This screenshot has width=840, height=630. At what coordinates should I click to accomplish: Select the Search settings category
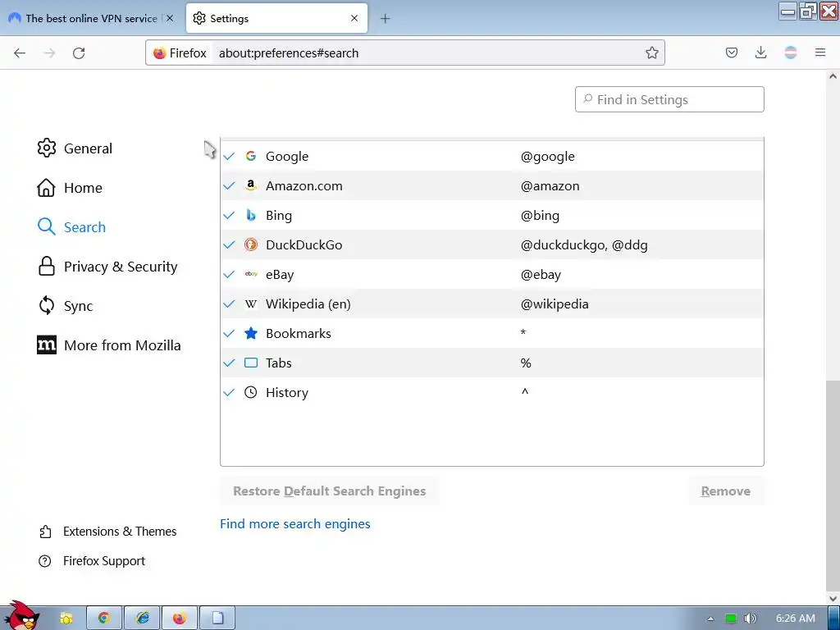tap(71, 227)
